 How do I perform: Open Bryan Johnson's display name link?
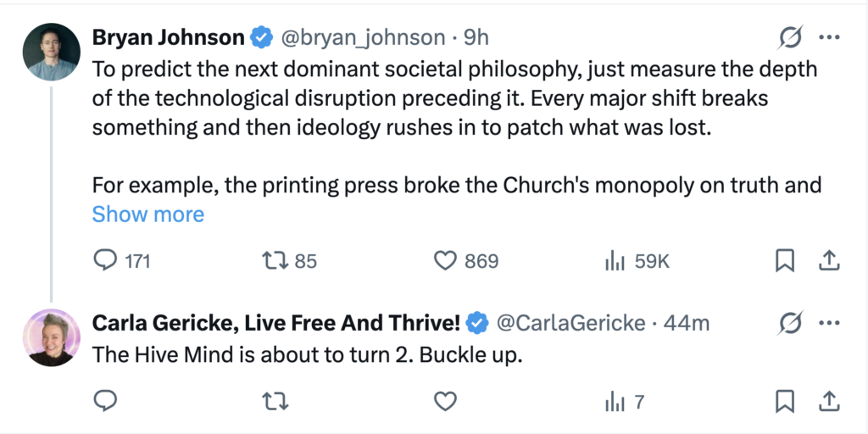pyautogui.click(x=169, y=37)
